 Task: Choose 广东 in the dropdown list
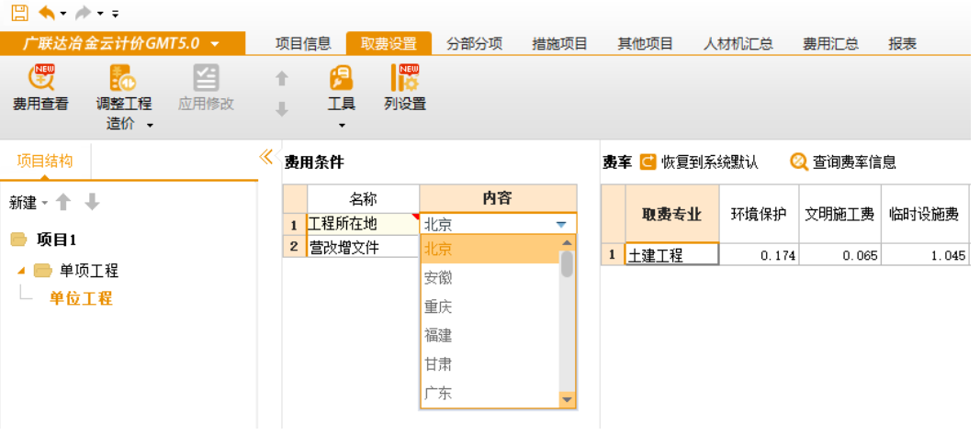[439, 394]
